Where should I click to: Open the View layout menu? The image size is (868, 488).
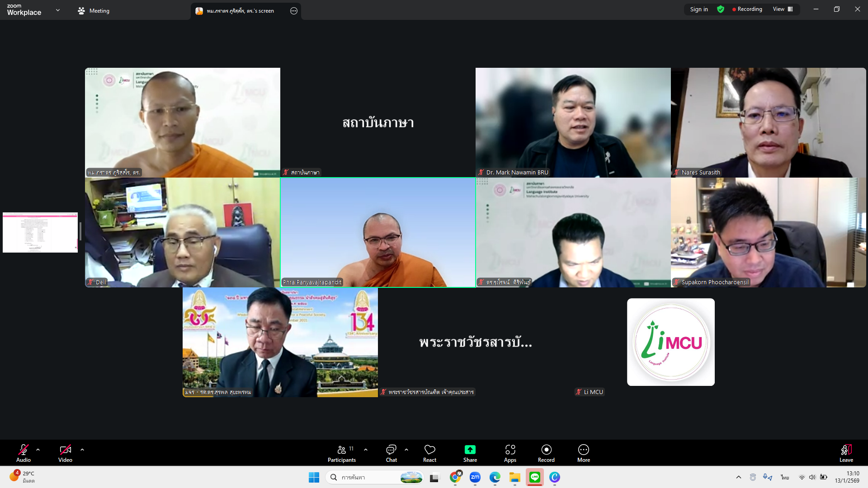[x=783, y=9]
